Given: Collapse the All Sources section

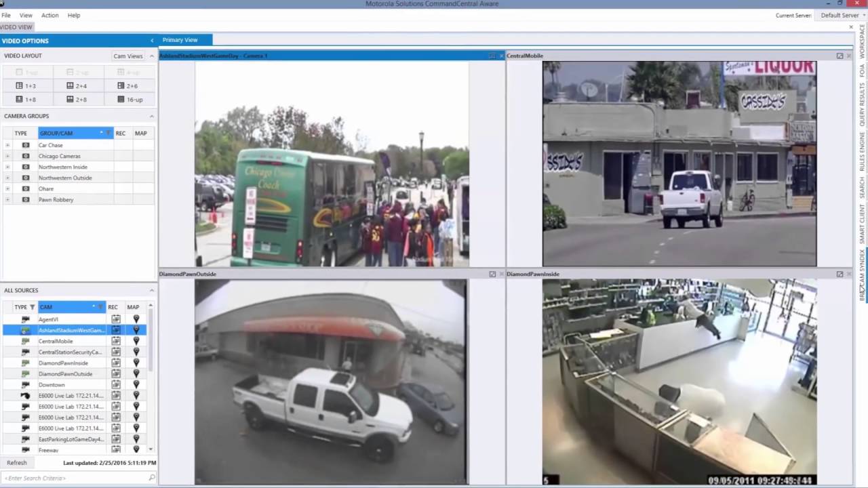Looking at the screenshot, I should [151, 290].
